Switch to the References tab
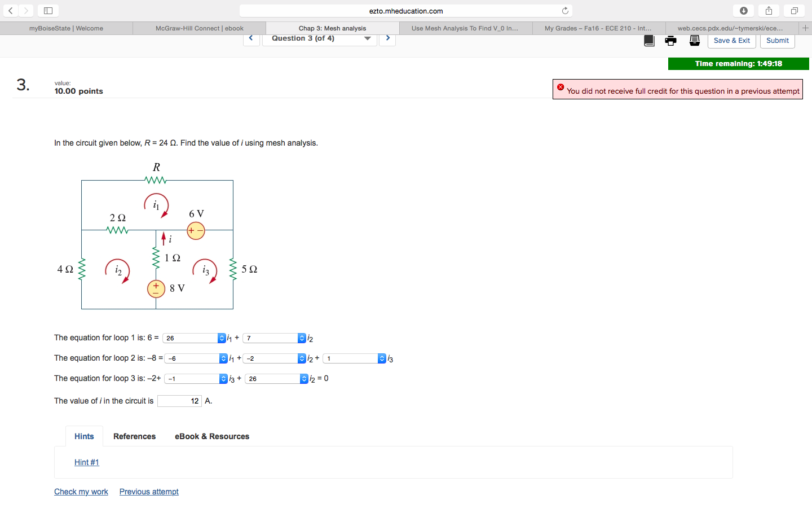The width and height of the screenshot is (812, 508). [x=134, y=436]
